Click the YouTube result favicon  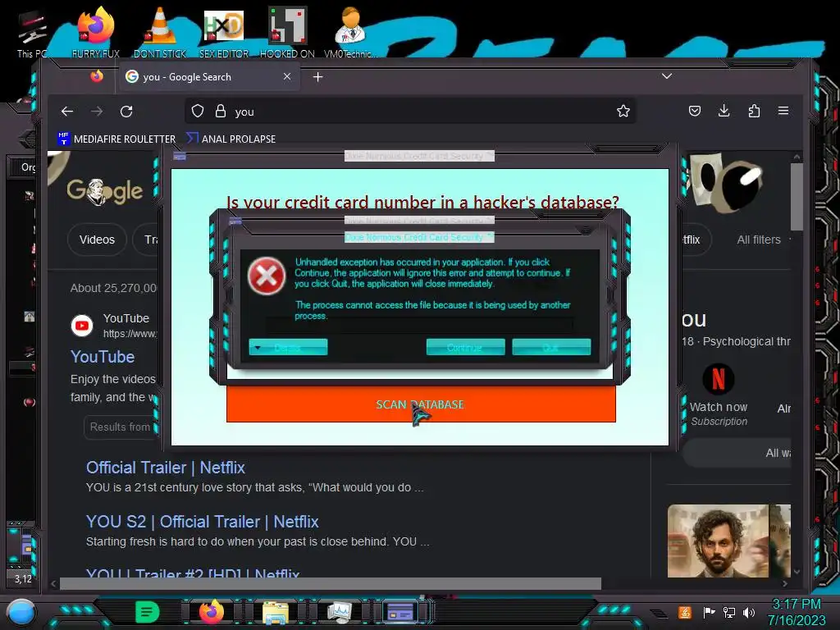coord(82,325)
